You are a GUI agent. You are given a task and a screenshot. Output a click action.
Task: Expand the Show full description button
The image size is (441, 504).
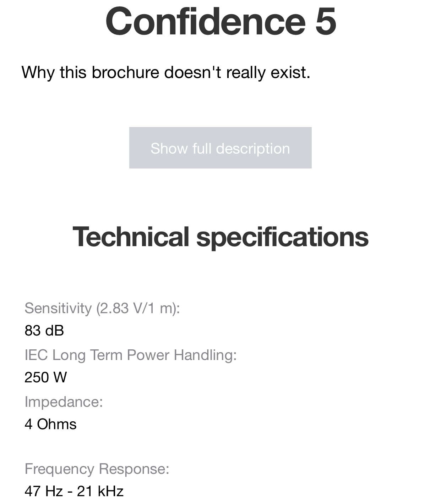(220, 148)
